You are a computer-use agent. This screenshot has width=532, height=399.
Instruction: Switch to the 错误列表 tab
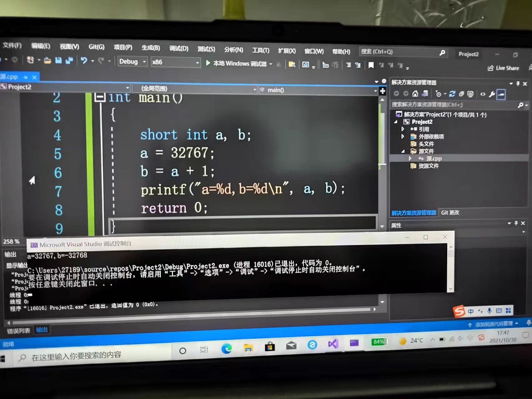18,331
